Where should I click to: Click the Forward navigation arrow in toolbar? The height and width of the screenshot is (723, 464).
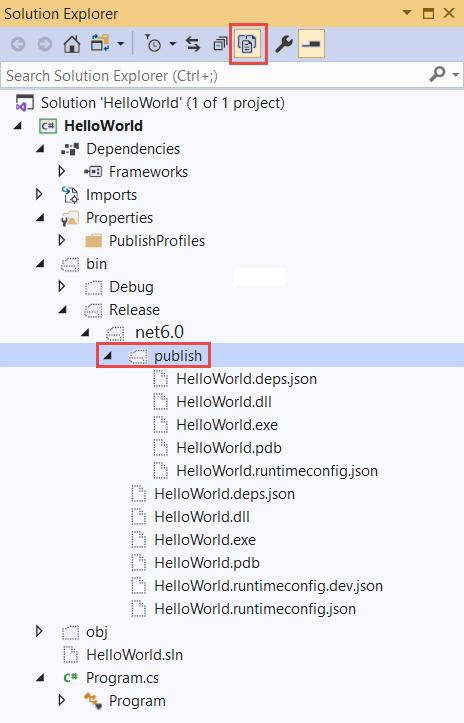click(x=45, y=44)
